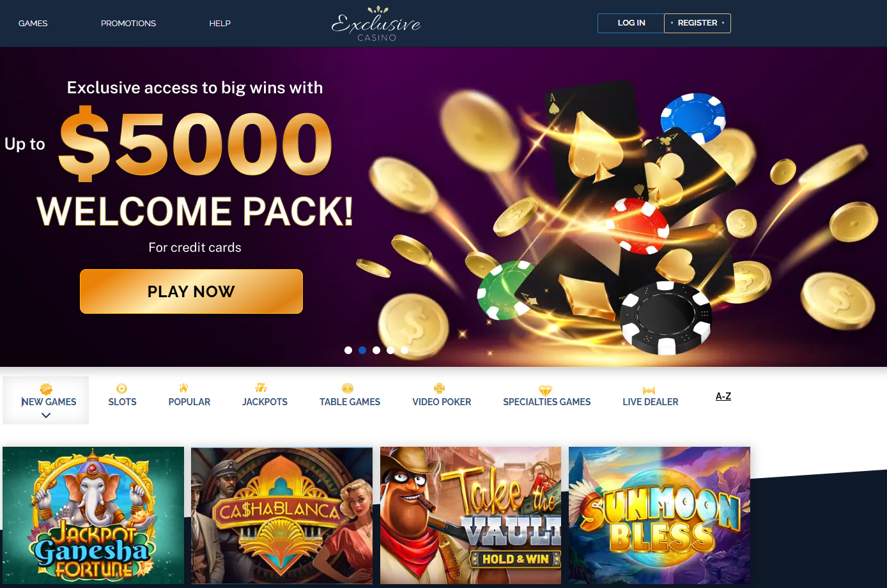Go to the Help page

(x=220, y=23)
